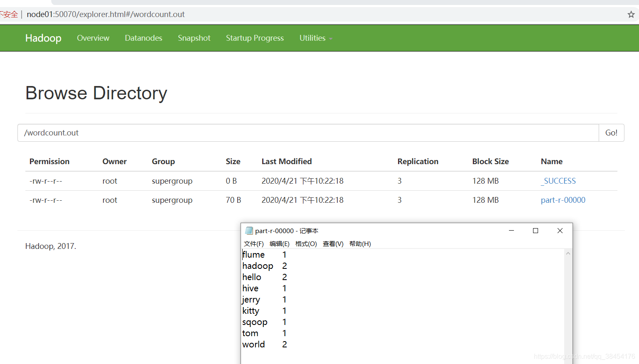Click the 'flume' line in Notepad
The width and height of the screenshot is (639, 364).
coord(265,255)
